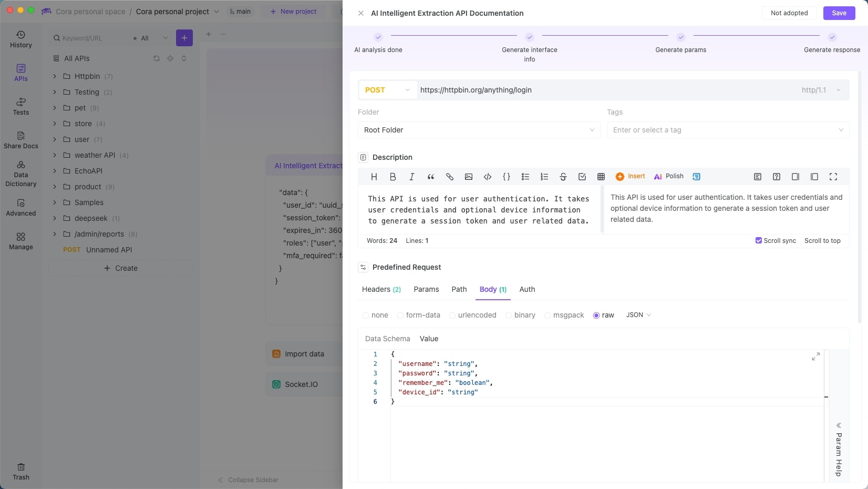
Task: Switch to the Body tab
Action: point(493,289)
